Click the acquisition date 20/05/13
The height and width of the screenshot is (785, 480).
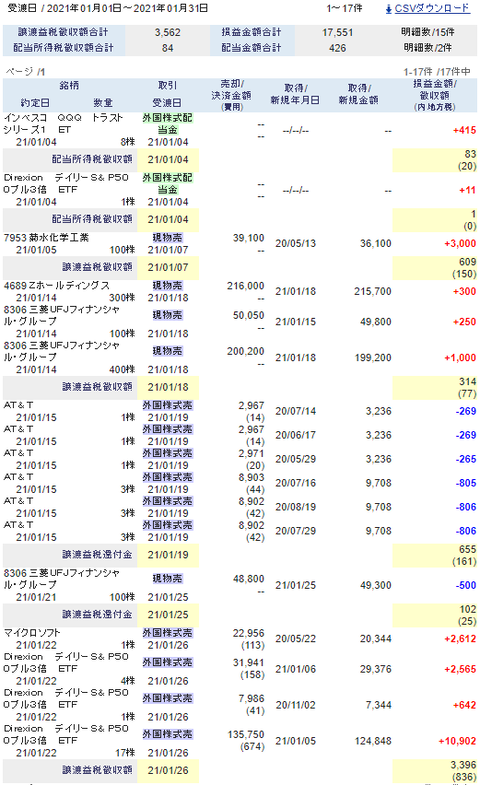[x=295, y=244]
